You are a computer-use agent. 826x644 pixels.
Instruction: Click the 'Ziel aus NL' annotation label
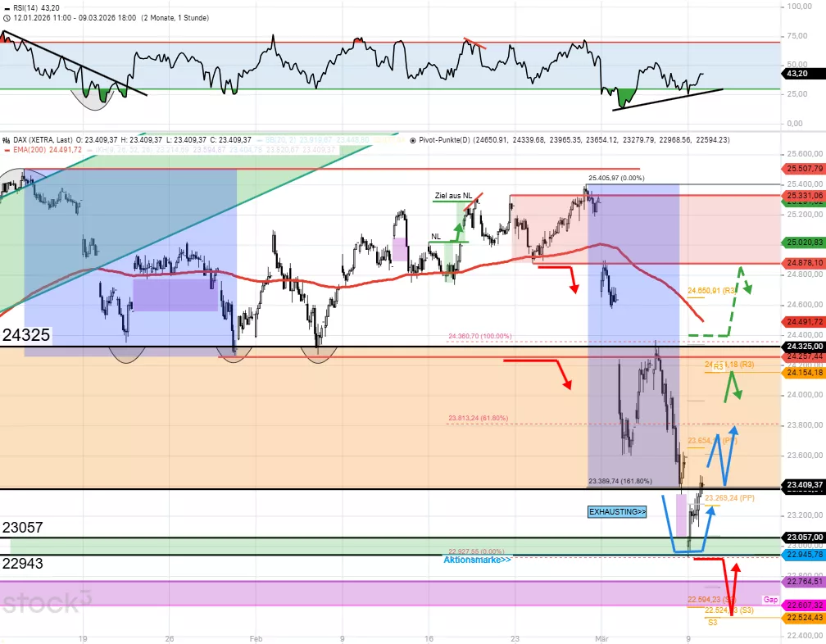click(453, 197)
